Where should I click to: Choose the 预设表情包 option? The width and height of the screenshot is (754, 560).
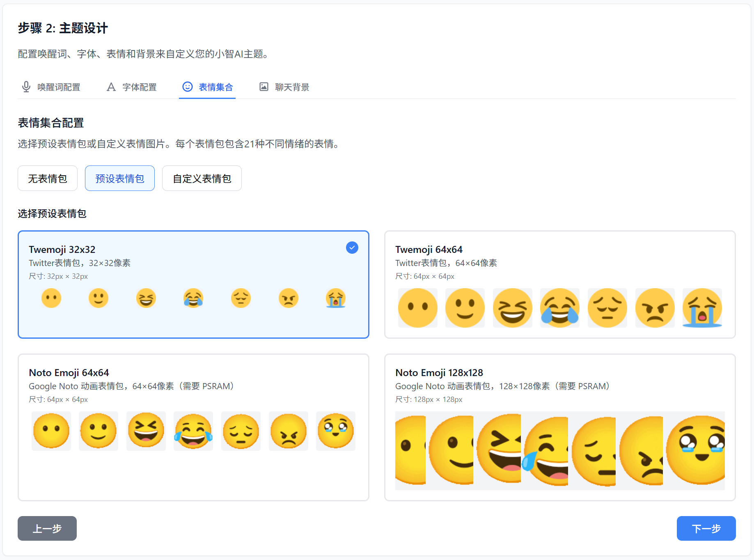click(x=120, y=178)
